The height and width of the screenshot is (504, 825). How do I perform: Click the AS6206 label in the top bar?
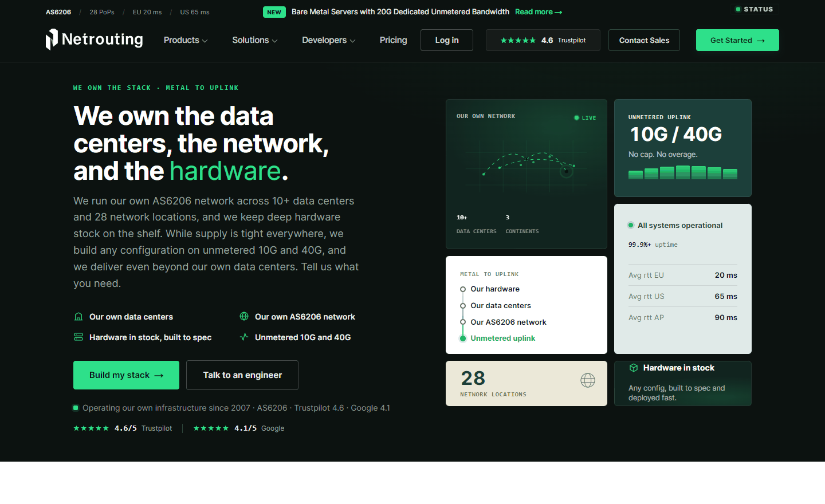[58, 12]
